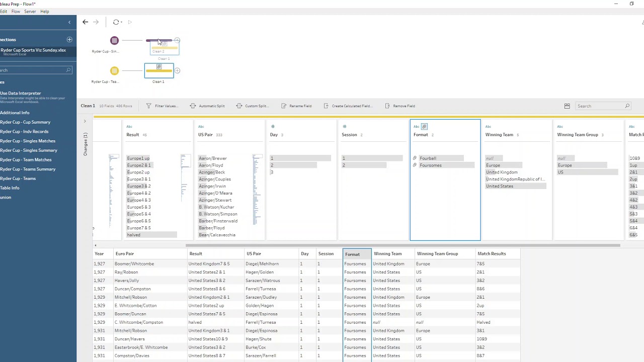Image resolution: width=644 pixels, height=362 pixels.
Task: Click Rename Field button
Action: tap(296, 106)
